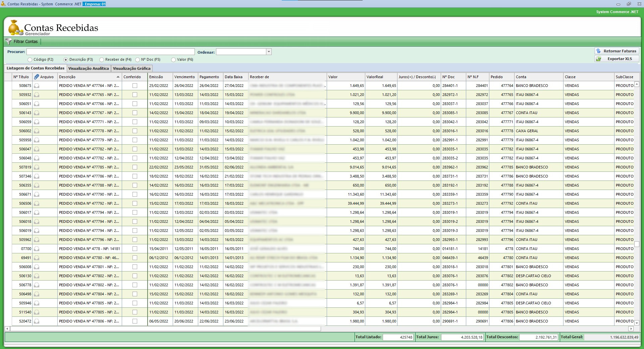Check Conferido box for título 505932
The width and height of the screenshot is (644, 349).
[x=135, y=95]
